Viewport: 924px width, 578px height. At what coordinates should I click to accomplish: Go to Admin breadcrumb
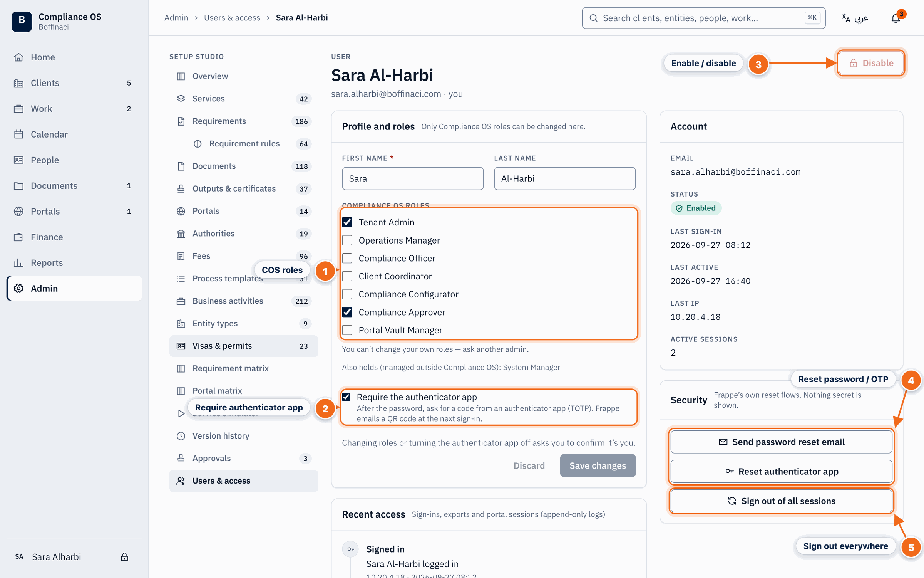(x=176, y=18)
